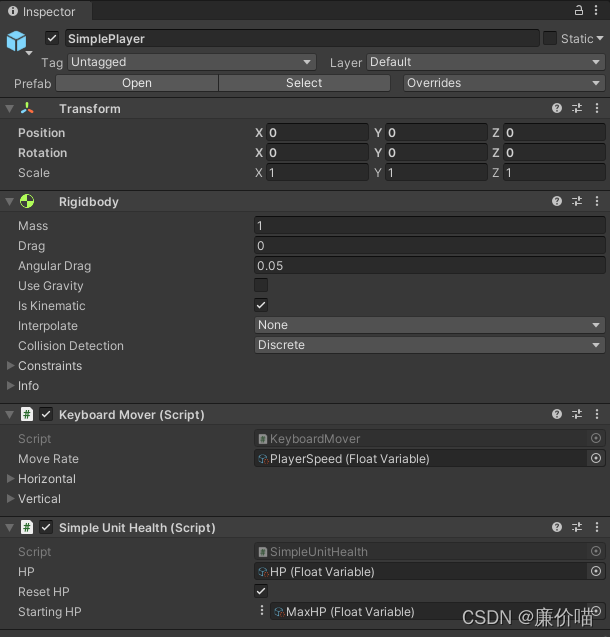Click the Position X field

coord(317,132)
